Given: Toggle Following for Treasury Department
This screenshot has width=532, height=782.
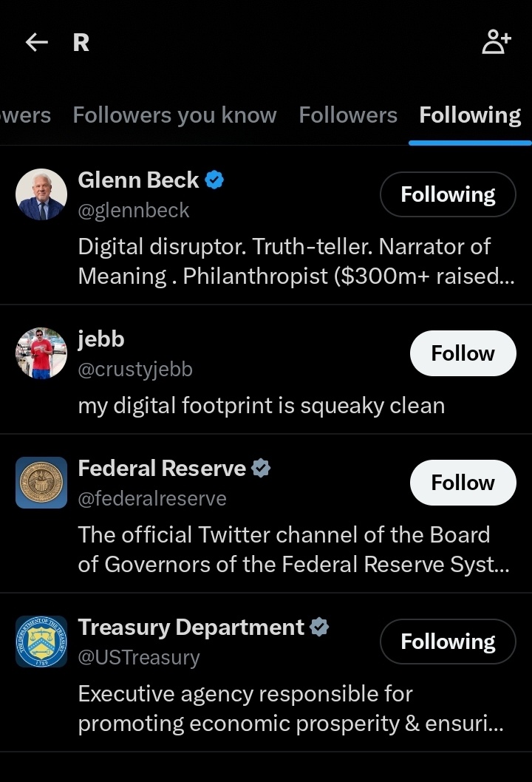Looking at the screenshot, I should pyautogui.click(x=448, y=642).
